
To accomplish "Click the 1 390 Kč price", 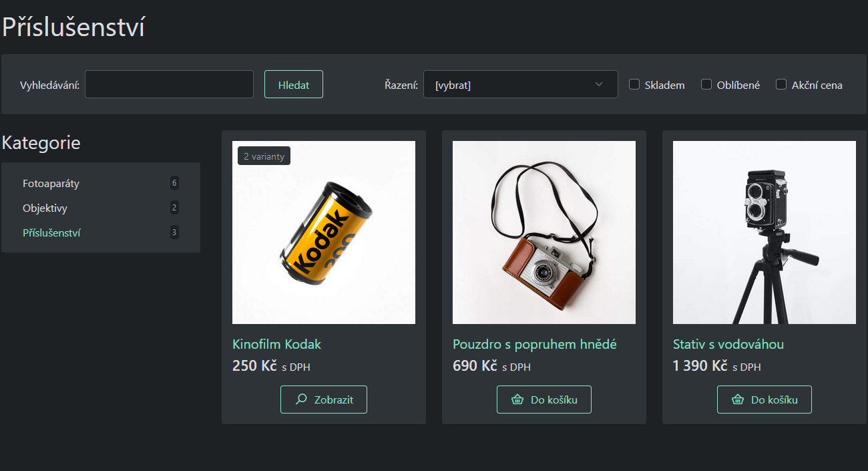I will coord(700,365).
